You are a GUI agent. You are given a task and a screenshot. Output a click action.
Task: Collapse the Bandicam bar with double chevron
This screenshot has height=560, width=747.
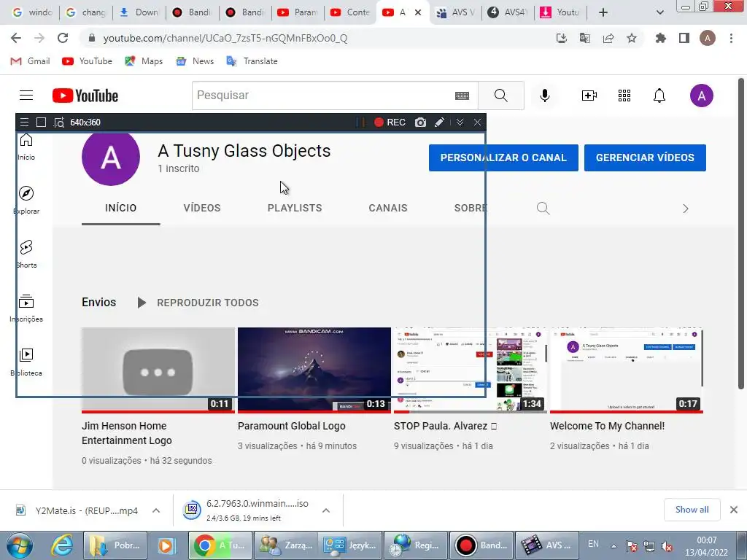[x=460, y=122]
